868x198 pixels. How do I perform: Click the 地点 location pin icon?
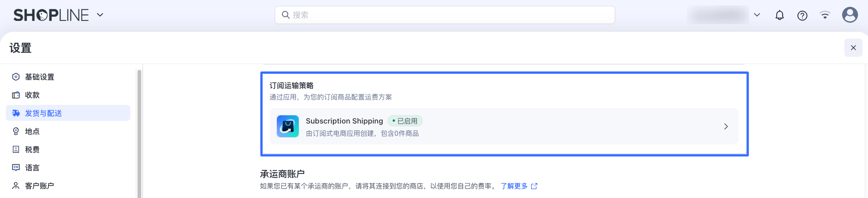point(16,131)
